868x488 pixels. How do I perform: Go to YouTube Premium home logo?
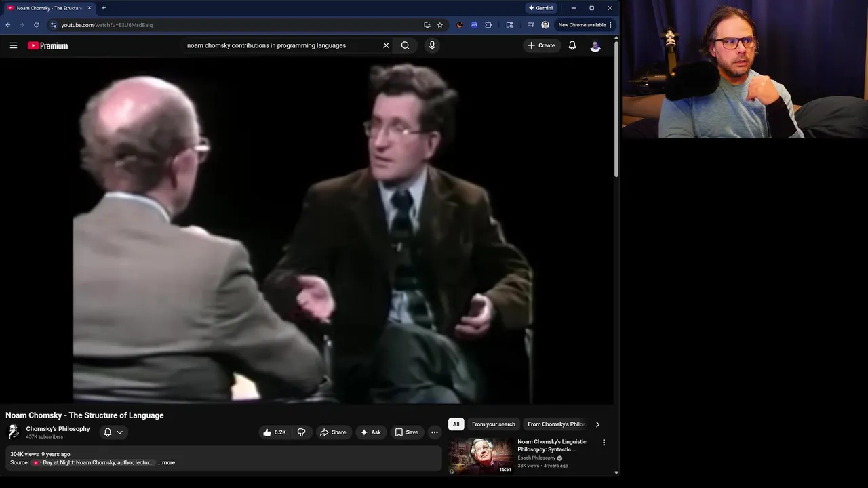tap(47, 45)
